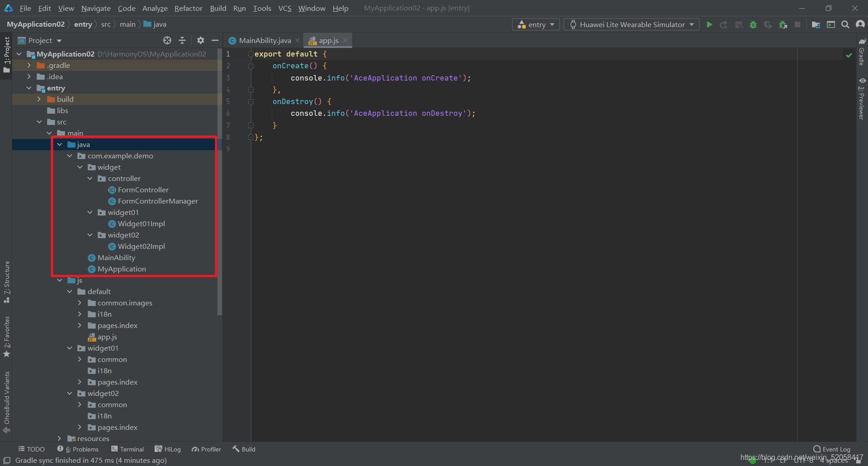Viewport: 868px width, 466px height.
Task: Click the Project tree vertical scrollbar
Action: (x=220, y=181)
